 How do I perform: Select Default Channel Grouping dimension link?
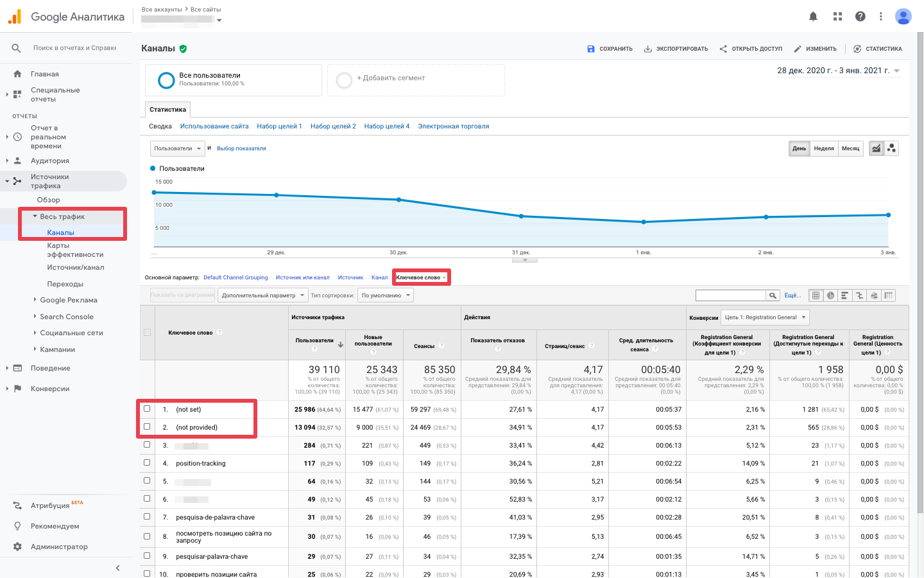(235, 277)
